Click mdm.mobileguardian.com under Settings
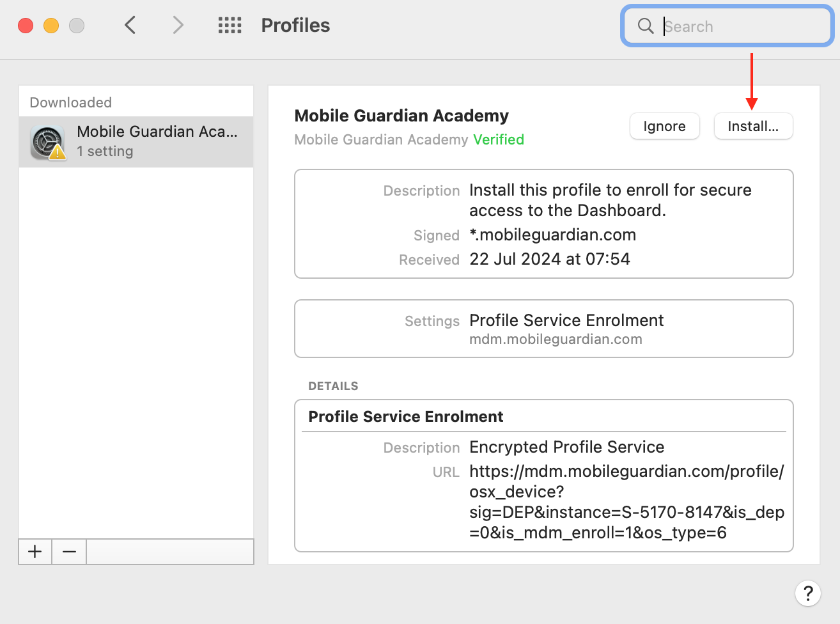 556,339
